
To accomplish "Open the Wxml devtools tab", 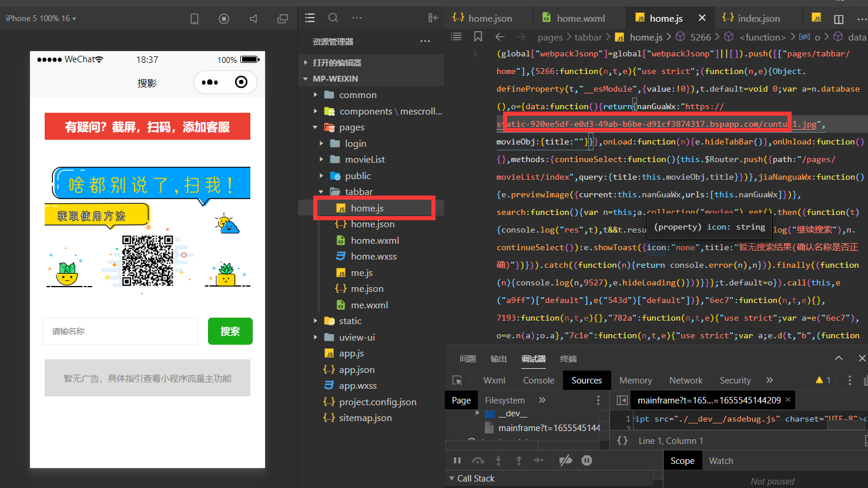I will click(494, 381).
